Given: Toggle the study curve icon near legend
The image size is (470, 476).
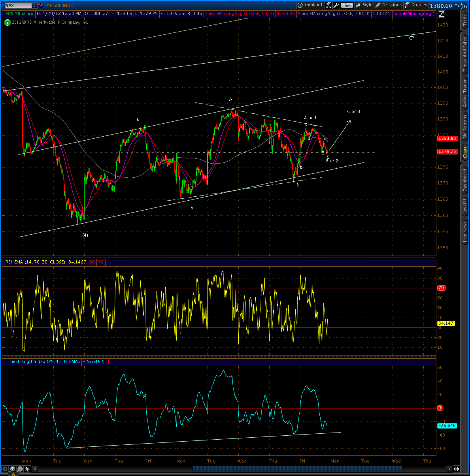Looking at the screenshot, I should pyautogui.click(x=441, y=14).
